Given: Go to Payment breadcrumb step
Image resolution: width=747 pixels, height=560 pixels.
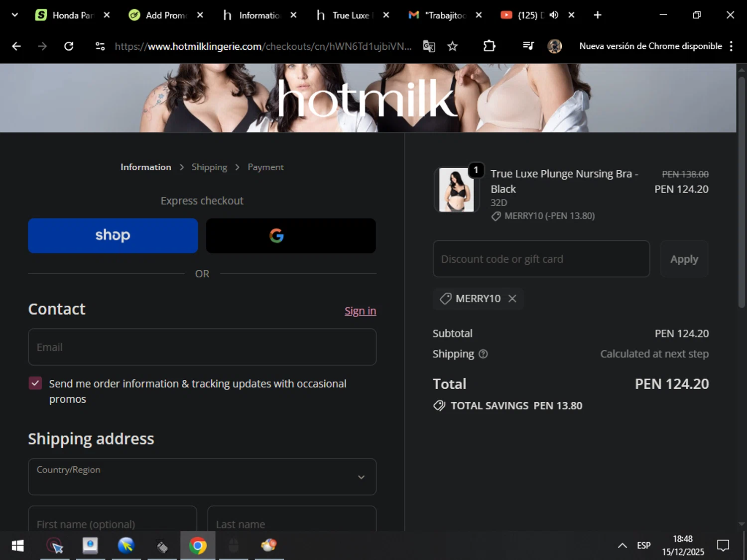Looking at the screenshot, I should (x=265, y=167).
